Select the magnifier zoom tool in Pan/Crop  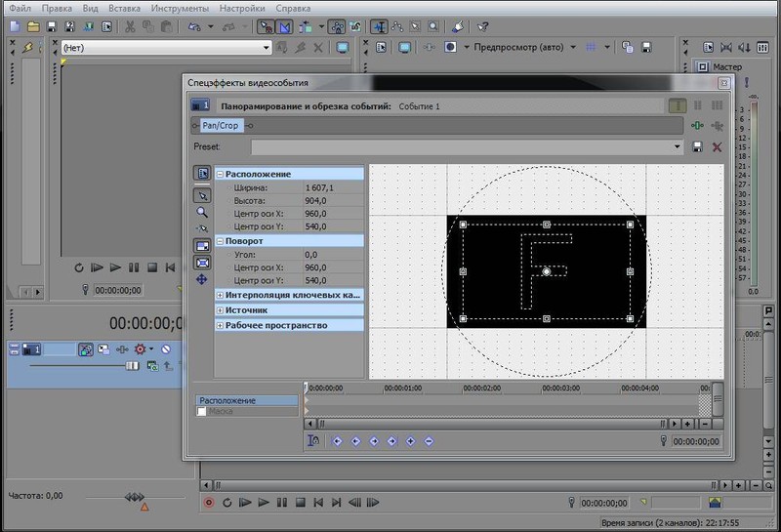[x=202, y=212]
